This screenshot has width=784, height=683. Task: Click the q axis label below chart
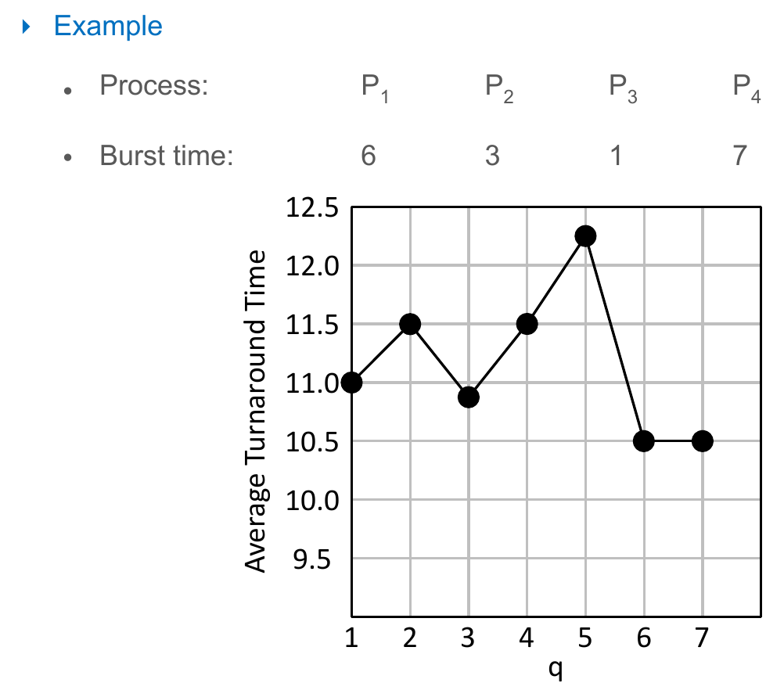tap(556, 668)
